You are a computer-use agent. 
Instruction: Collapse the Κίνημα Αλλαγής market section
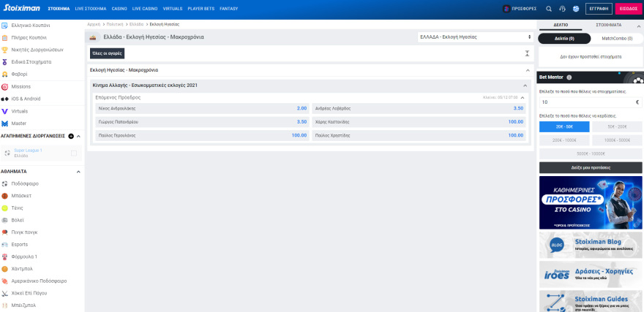pyautogui.click(x=523, y=85)
